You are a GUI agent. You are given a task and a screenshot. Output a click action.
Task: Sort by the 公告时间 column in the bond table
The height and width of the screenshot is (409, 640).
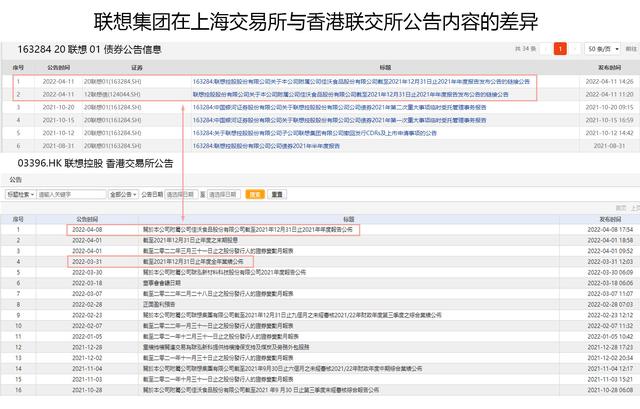click(x=58, y=67)
